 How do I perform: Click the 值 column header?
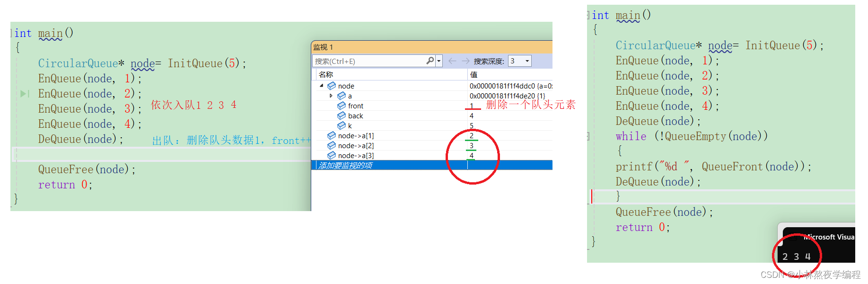pos(473,74)
